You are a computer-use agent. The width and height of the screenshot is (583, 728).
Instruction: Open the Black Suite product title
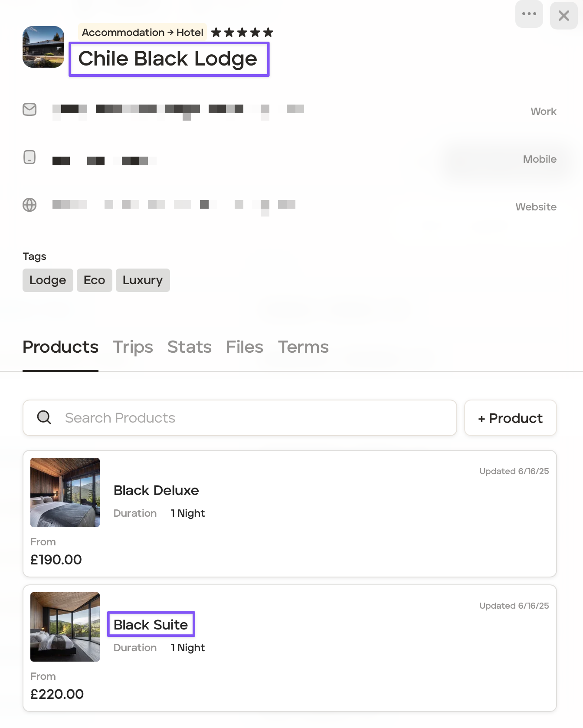coord(151,624)
